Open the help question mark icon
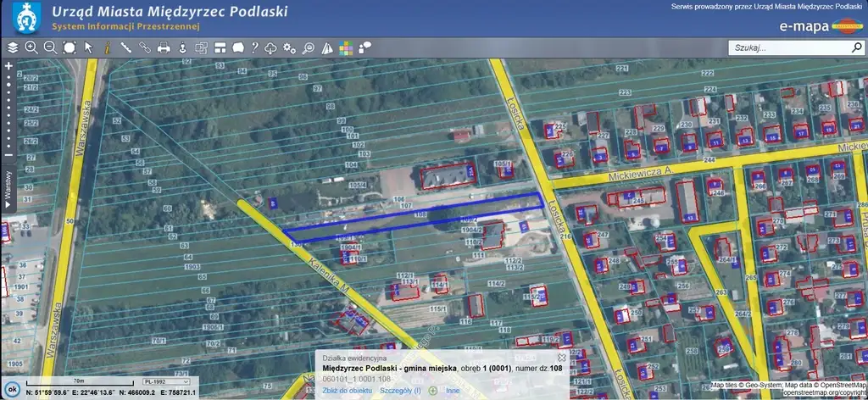The width and height of the screenshot is (868, 400). click(x=254, y=47)
